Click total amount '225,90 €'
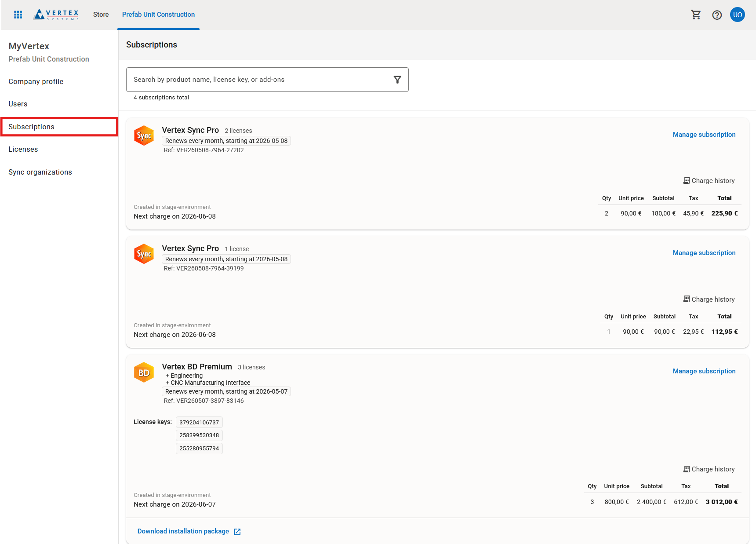Image resolution: width=756 pixels, height=544 pixels. (x=725, y=213)
